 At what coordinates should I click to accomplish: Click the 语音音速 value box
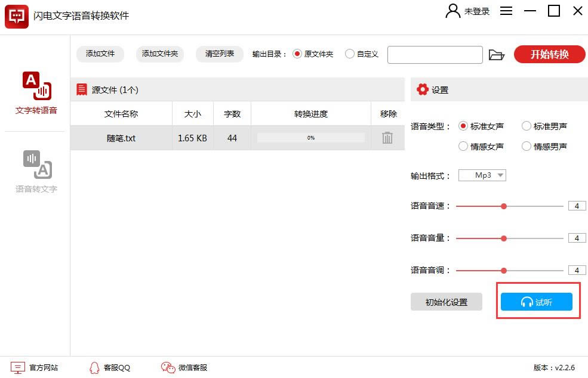coord(577,206)
